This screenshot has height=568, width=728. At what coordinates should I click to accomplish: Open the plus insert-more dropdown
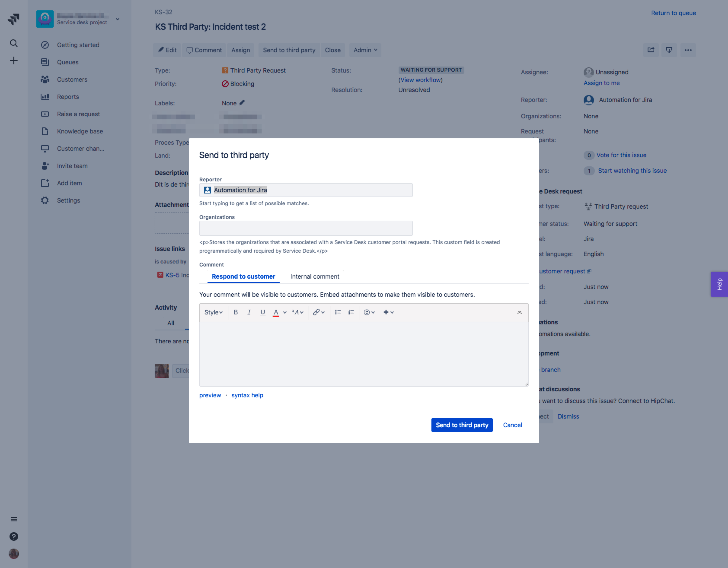[388, 312]
